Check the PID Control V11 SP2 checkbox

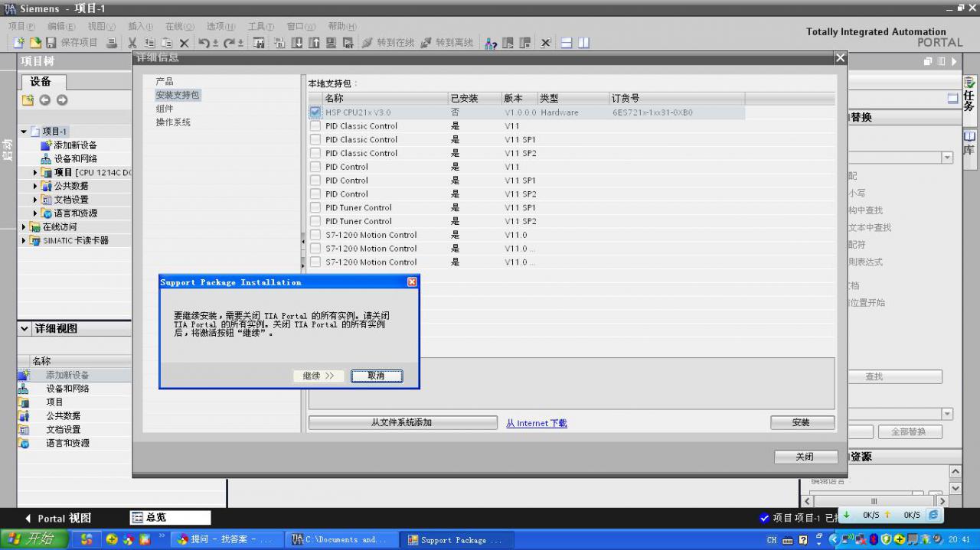tap(315, 194)
